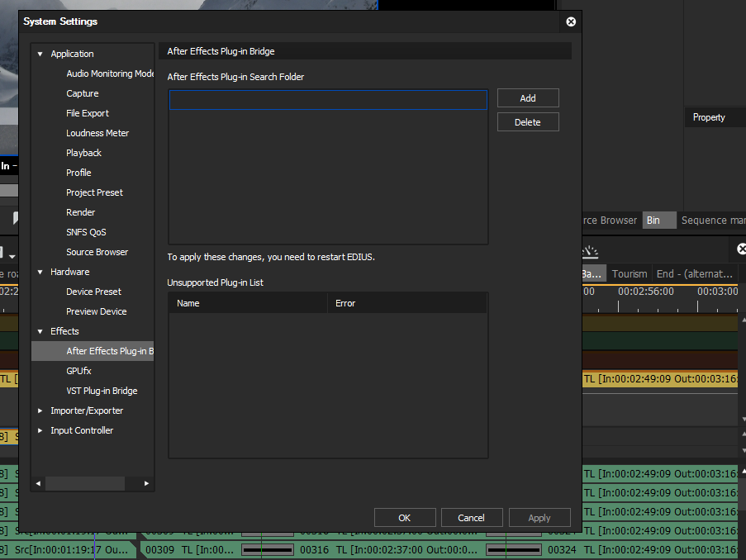
Task: Click the Apply button
Action: [539, 518]
